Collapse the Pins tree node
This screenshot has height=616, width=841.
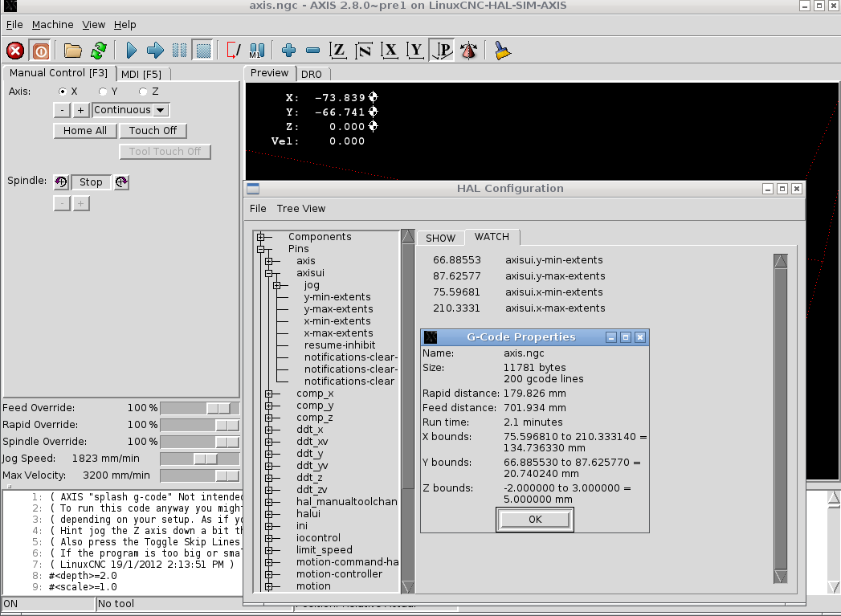(261, 249)
